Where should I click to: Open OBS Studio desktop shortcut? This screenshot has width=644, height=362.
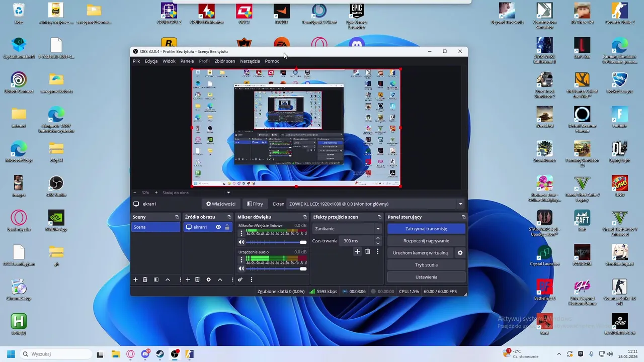[56, 186]
